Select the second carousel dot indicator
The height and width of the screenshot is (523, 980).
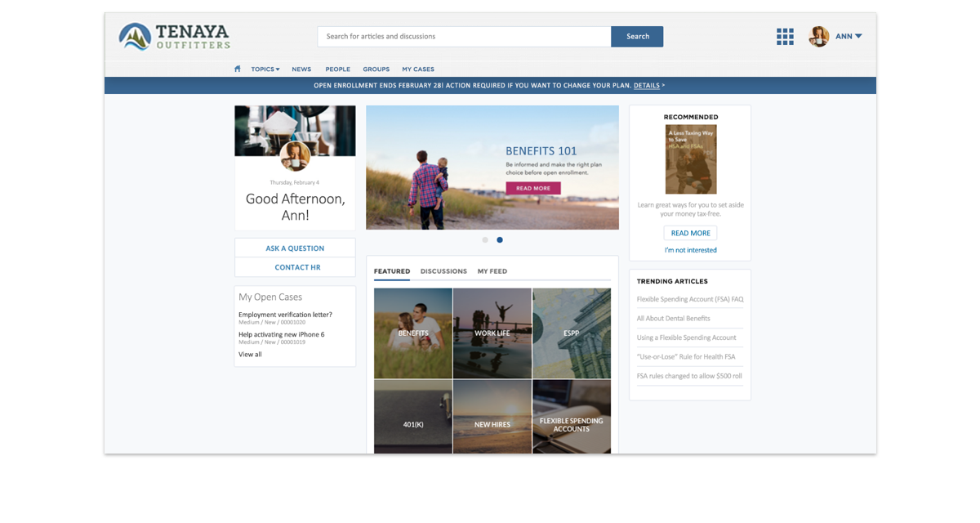click(x=500, y=240)
